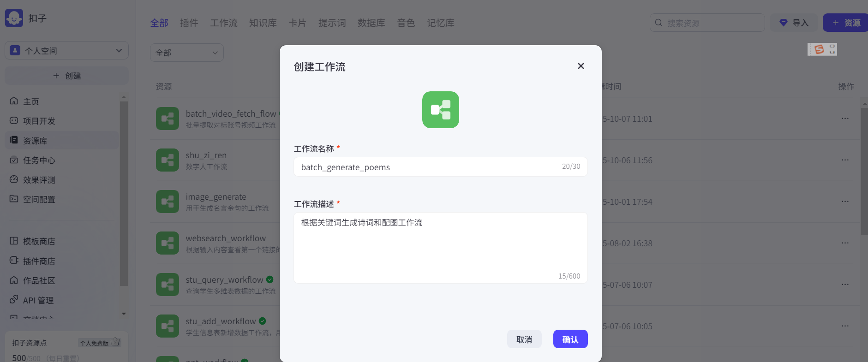Screen dimensions: 868x362
Task: Click the task icon beside 任务中心
Action: (x=14, y=160)
